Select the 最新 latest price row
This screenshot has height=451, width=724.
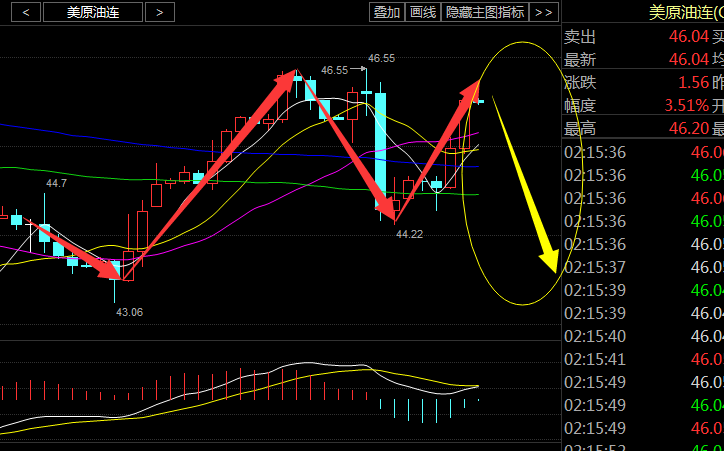tap(642, 59)
